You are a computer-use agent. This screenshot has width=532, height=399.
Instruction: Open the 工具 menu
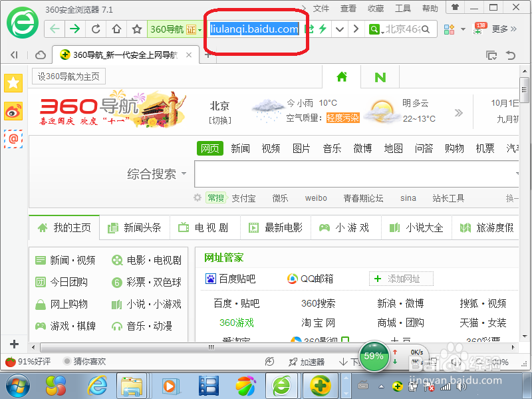tap(403, 9)
